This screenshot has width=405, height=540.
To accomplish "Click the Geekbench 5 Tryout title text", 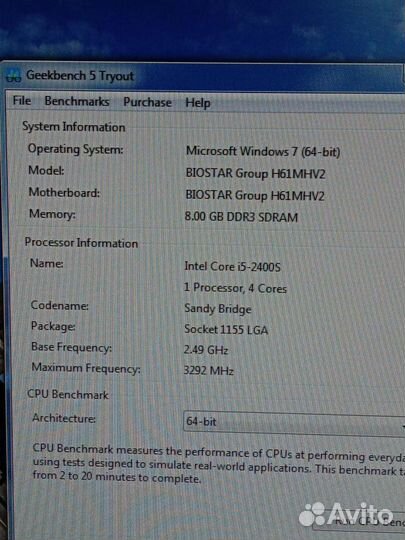I will click(80, 75).
